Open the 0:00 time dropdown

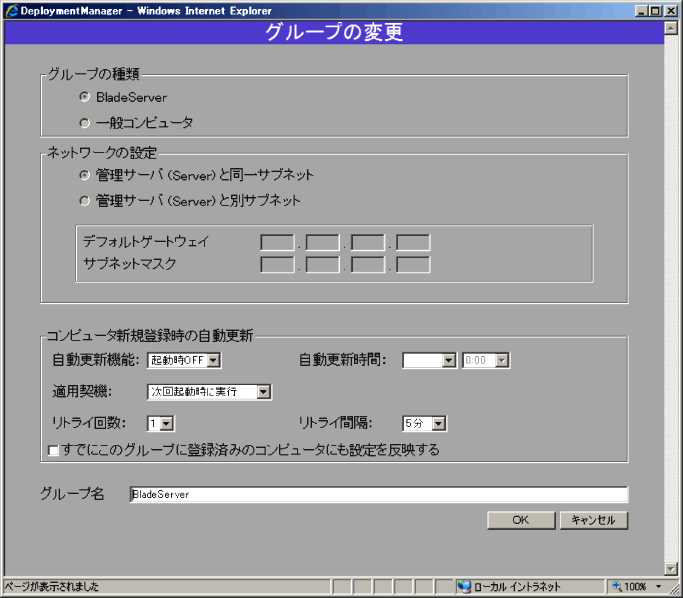point(486,360)
